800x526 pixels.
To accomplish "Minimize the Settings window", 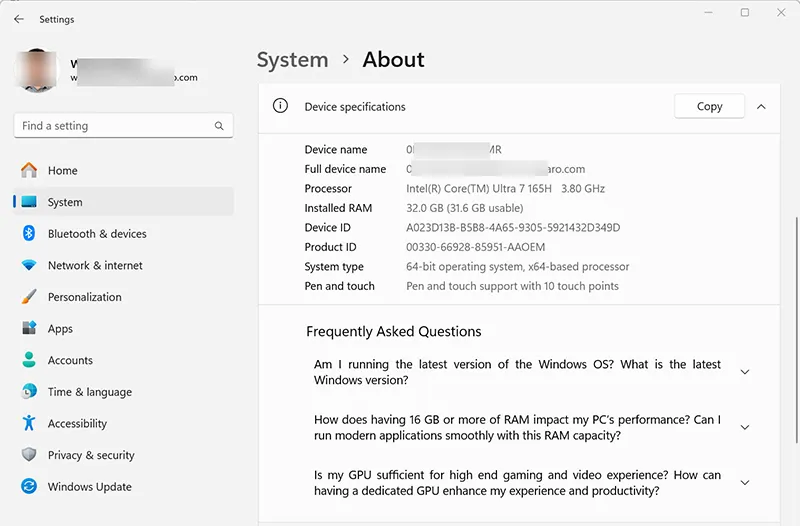I will point(709,13).
